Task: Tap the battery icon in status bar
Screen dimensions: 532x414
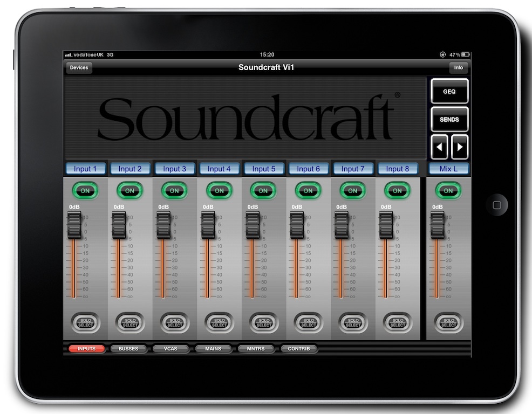Action: [x=465, y=54]
